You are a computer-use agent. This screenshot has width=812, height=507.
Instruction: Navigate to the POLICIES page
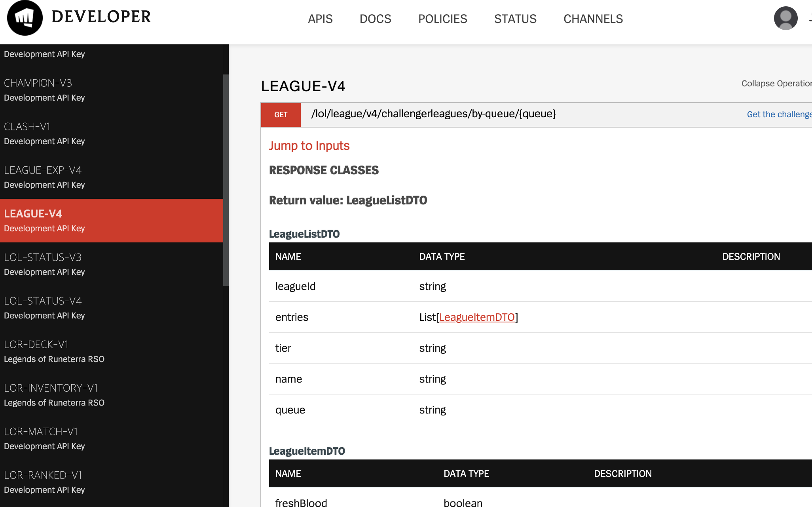point(443,19)
